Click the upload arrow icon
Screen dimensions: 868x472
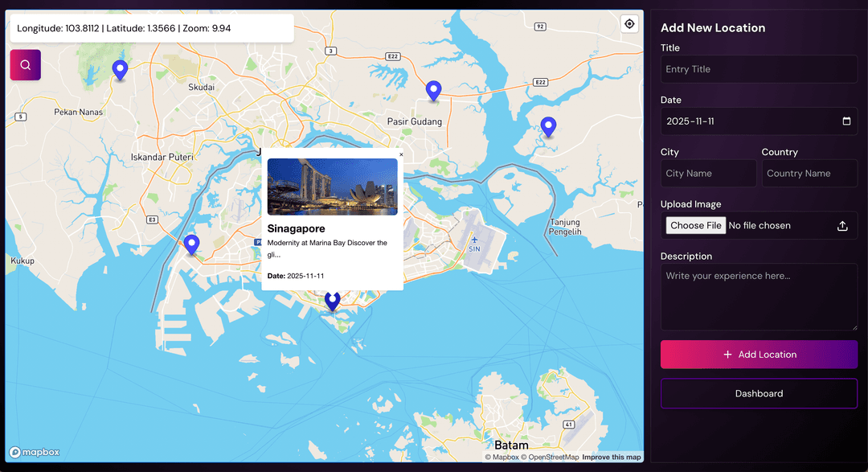tap(842, 226)
